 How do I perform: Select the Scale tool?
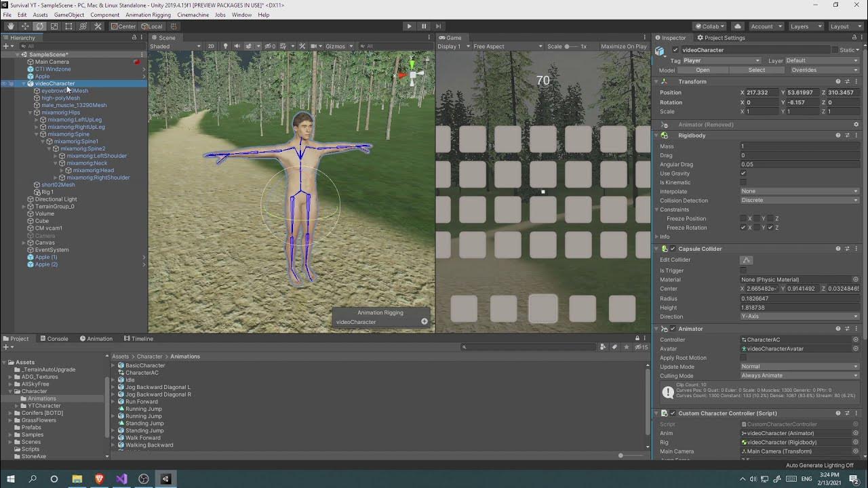click(54, 26)
